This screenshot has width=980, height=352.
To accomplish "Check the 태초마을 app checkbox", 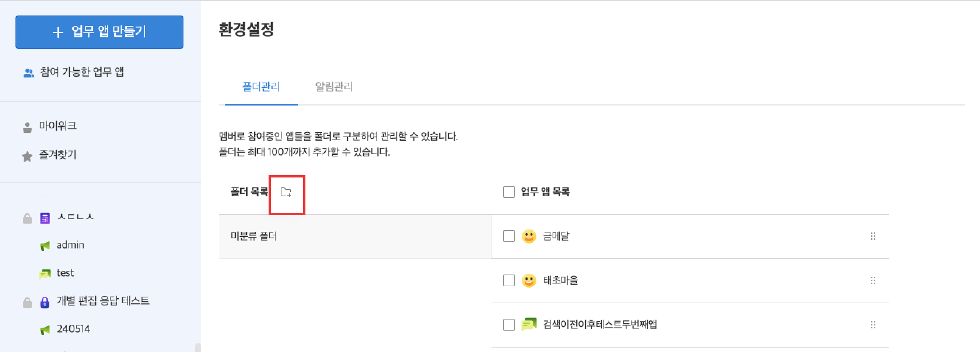I will pyautogui.click(x=509, y=281).
